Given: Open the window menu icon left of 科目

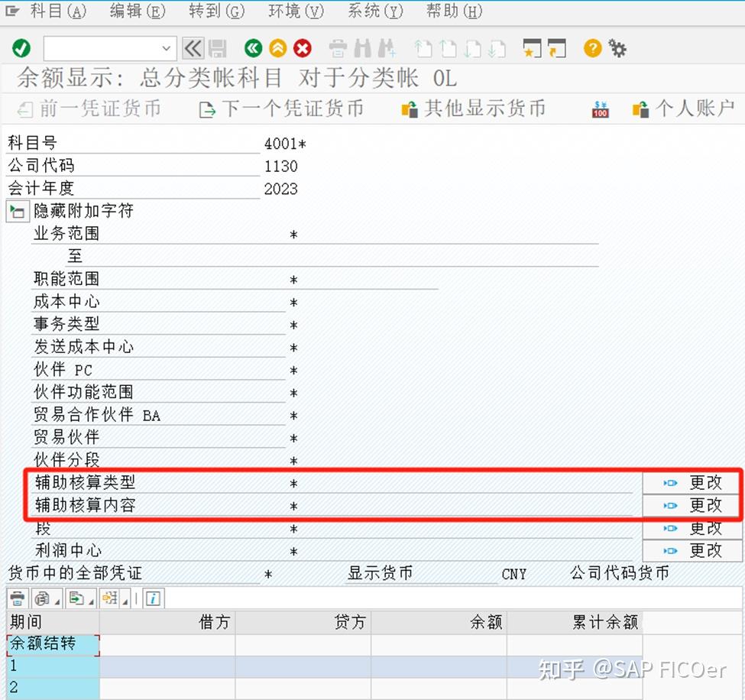Looking at the screenshot, I should (x=12, y=11).
